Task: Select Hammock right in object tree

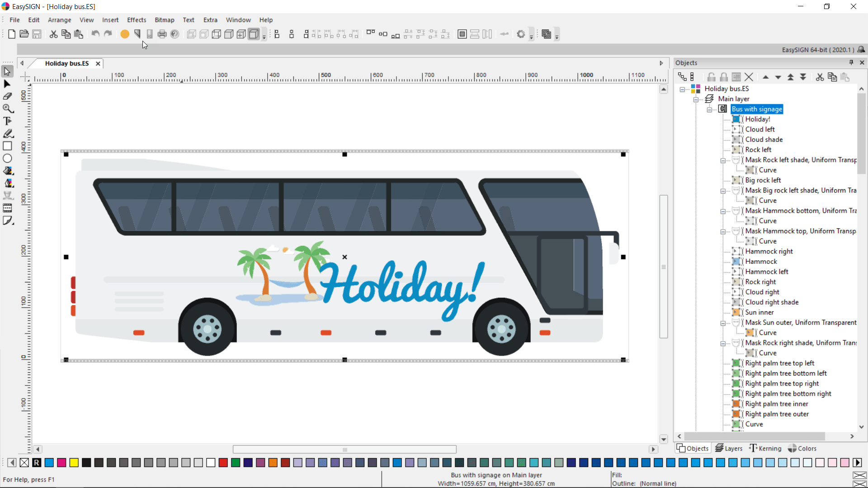Action: click(769, 251)
